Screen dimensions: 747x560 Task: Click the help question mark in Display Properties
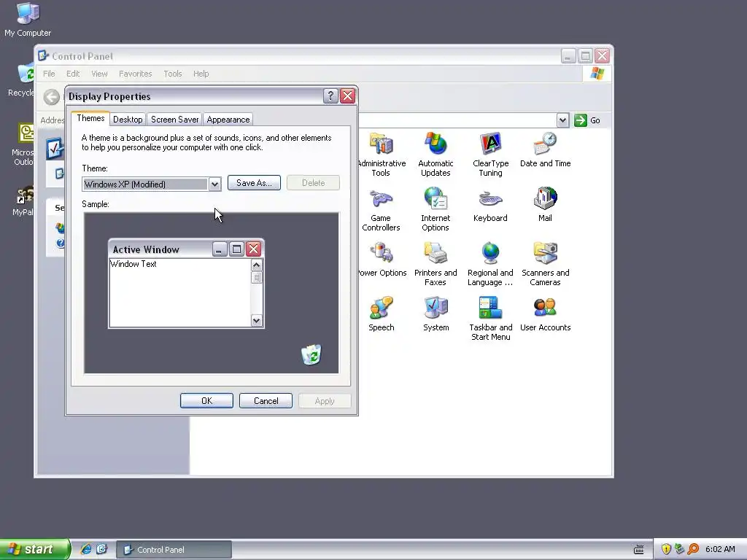(x=330, y=96)
